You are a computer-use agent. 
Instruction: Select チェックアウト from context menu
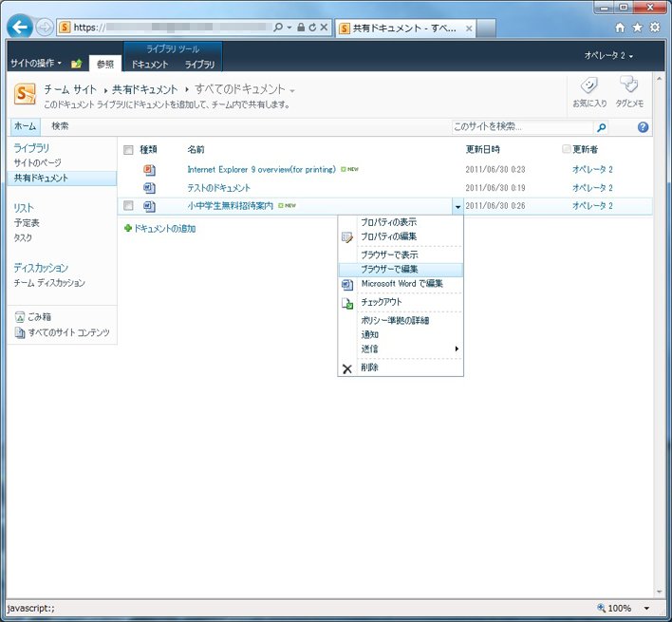401,302
